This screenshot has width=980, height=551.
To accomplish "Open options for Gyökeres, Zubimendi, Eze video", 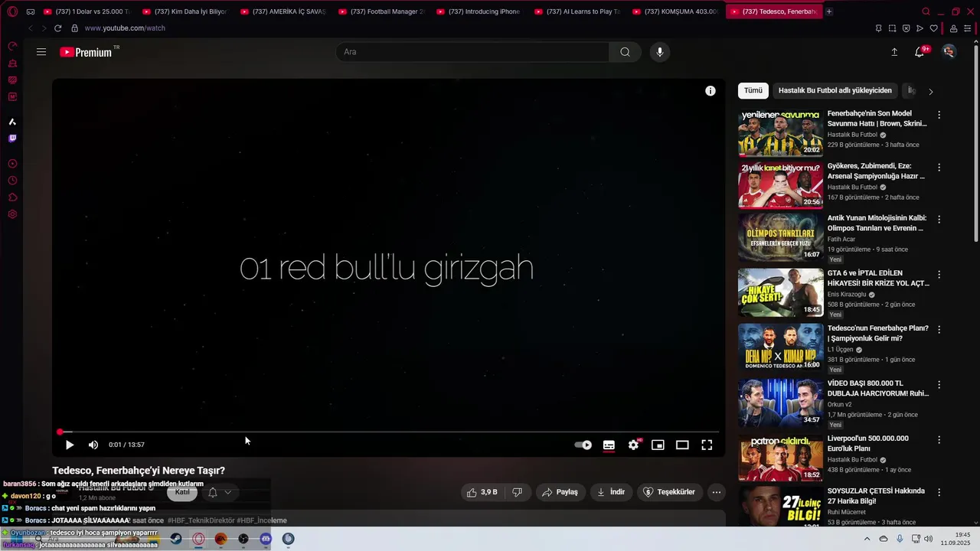I will [939, 167].
